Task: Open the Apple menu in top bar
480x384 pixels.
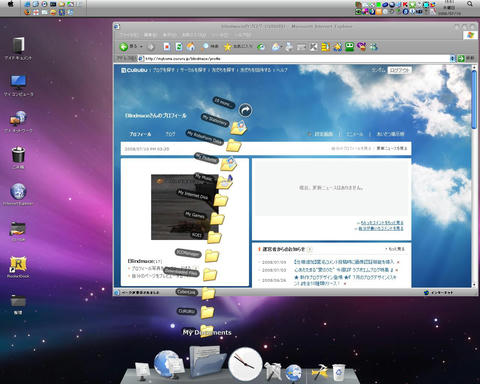Action: pos(11,4)
